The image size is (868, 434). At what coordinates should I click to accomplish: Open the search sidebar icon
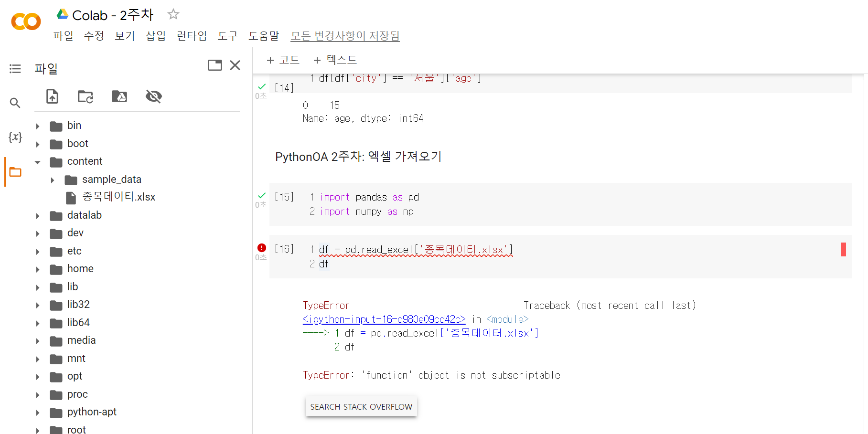[x=15, y=103]
